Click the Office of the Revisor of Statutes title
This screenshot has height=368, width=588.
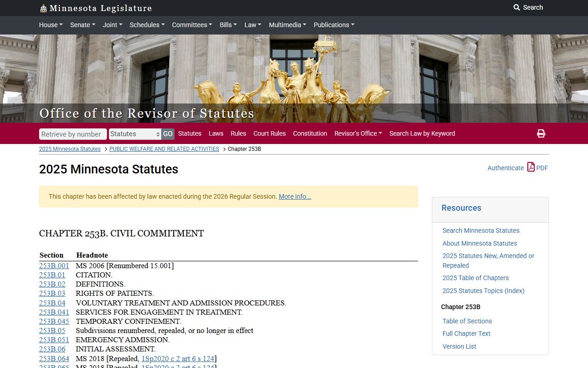point(147,113)
